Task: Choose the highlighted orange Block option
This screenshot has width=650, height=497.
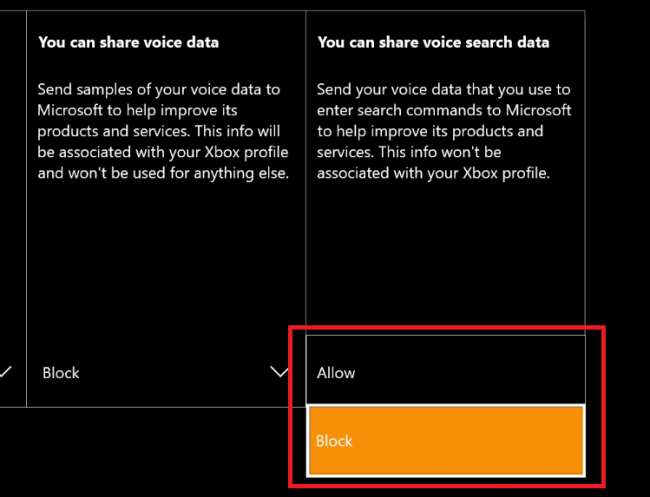Action: pyautogui.click(x=445, y=440)
